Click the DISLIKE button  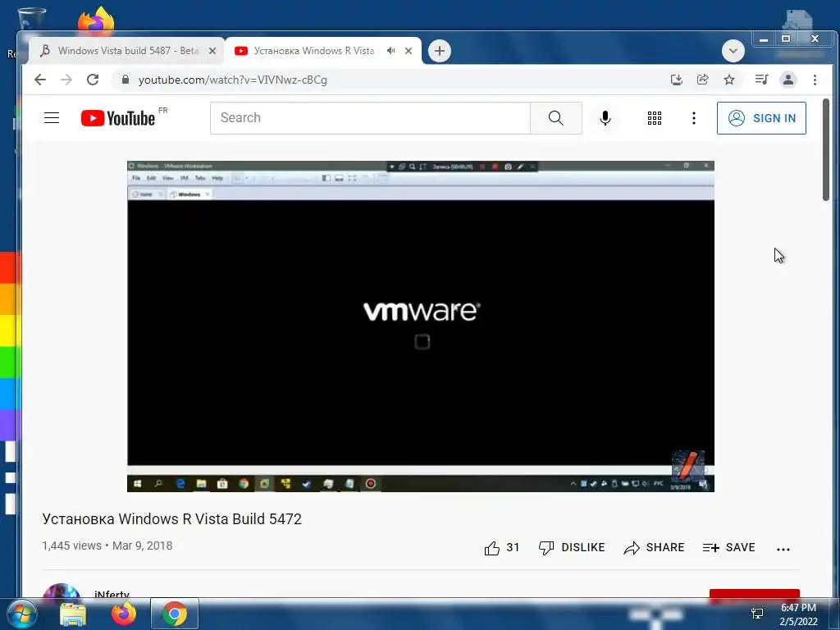[x=572, y=547]
